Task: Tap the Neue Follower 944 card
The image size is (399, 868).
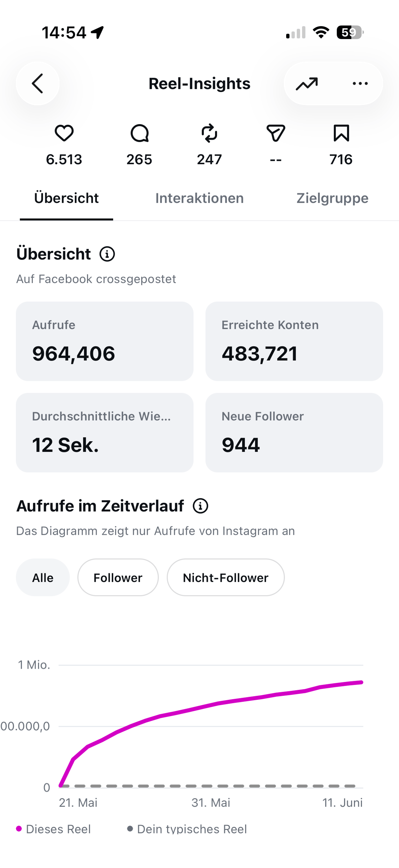Action: (x=294, y=433)
